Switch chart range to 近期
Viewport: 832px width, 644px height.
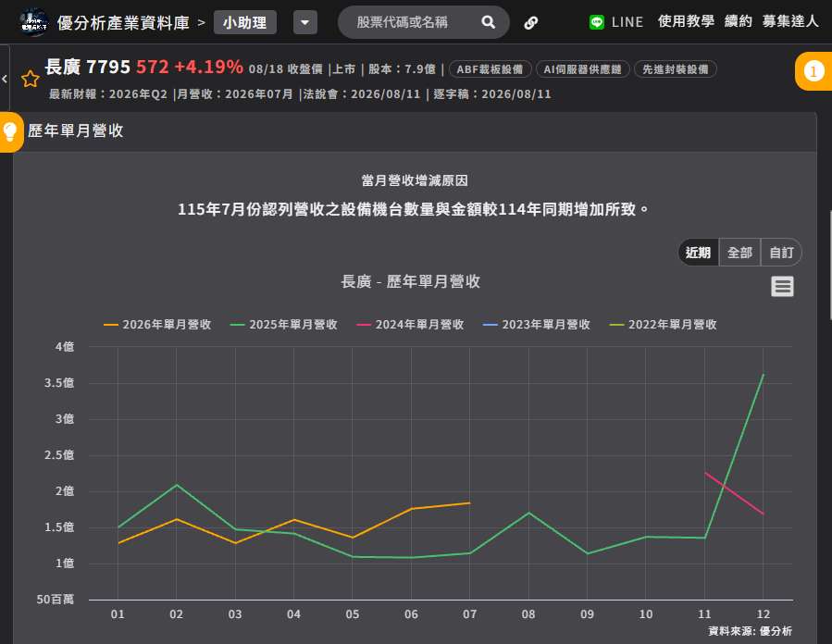click(699, 252)
